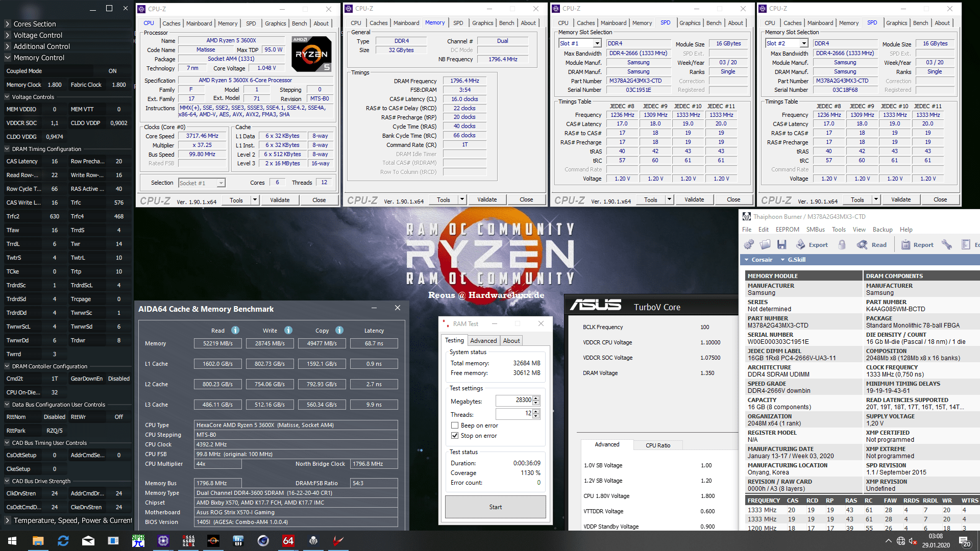Open Super Pi from taskbar
The width and height of the screenshot is (980, 551).
[x=138, y=541]
